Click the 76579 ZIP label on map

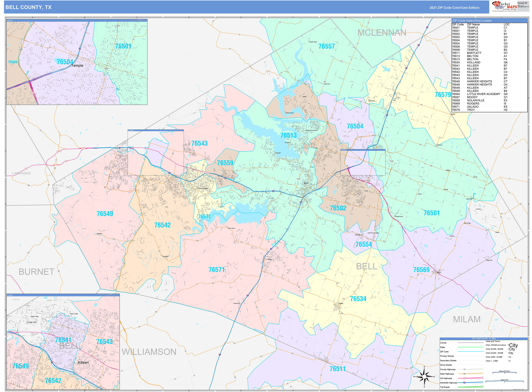(x=443, y=95)
